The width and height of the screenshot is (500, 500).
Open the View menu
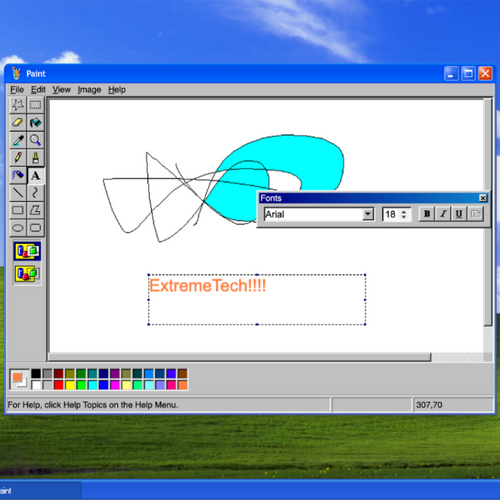point(61,90)
